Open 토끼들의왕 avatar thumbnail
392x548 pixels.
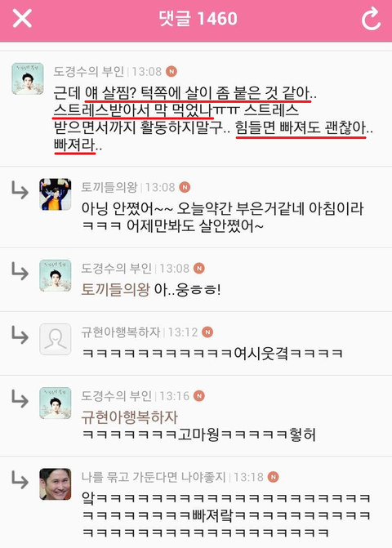coord(56,194)
